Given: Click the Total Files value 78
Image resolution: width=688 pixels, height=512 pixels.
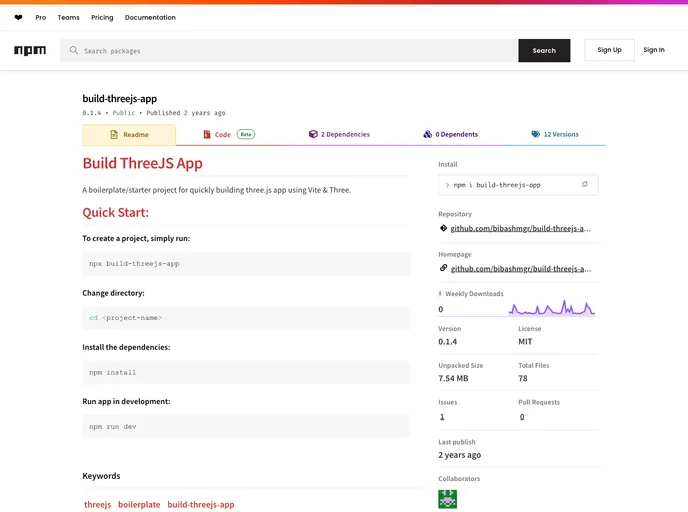Looking at the screenshot, I should point(523,378).
